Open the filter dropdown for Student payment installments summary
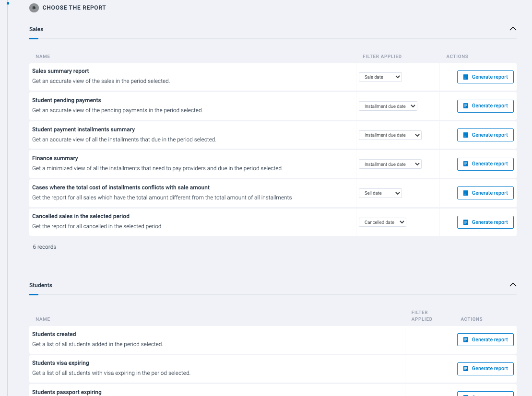532x396 pixels. [x=390, y=135]
